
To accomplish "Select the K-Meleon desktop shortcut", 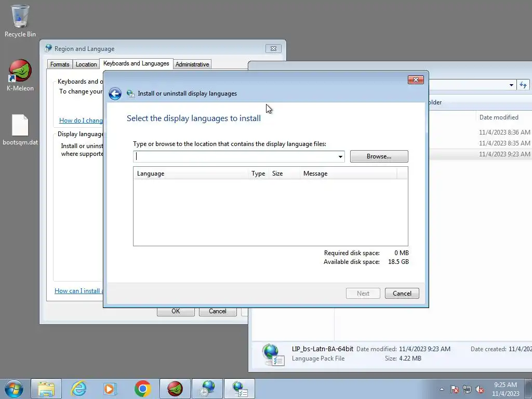I will coord(20,75).
